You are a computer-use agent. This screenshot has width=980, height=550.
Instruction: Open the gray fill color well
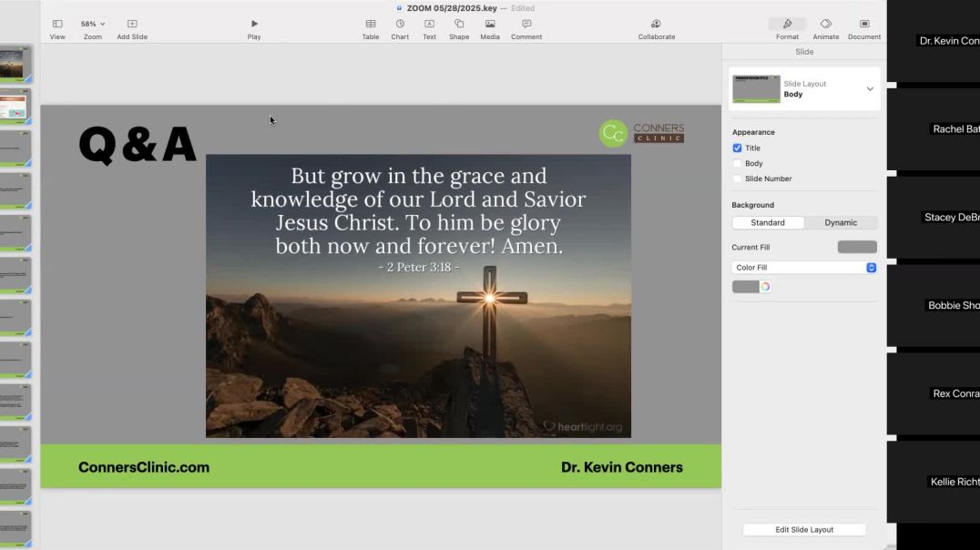tap(745, 287)
